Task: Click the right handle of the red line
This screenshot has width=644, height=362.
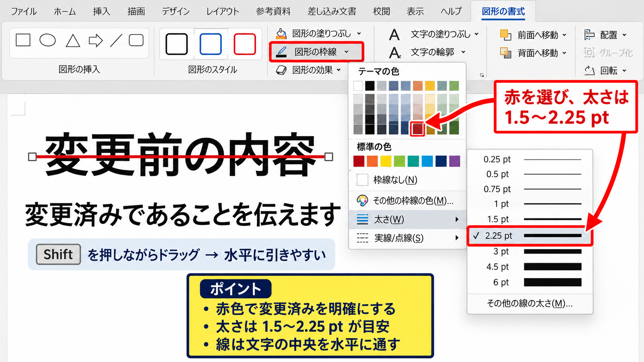Action: [329, 157]
